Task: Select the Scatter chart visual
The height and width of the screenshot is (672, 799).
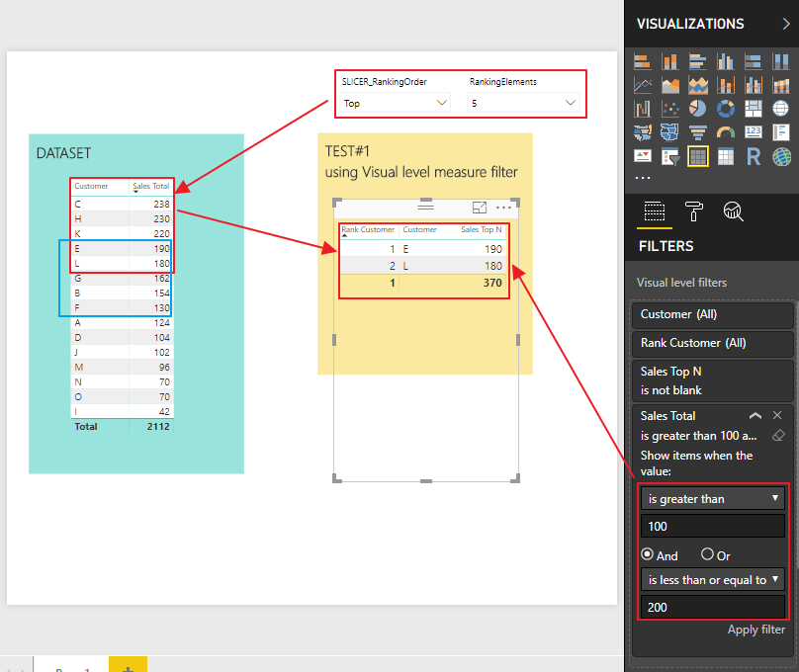Action: point(670,109)
